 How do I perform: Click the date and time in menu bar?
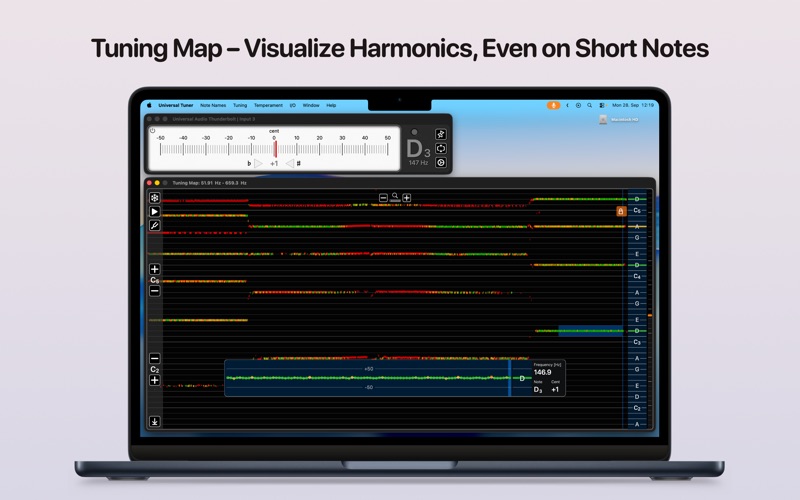633,105
